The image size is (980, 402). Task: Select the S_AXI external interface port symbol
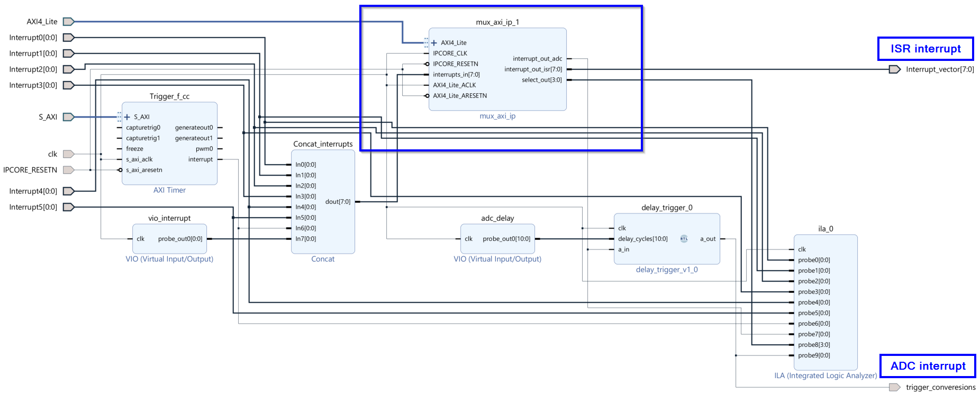tap(68, 117)
